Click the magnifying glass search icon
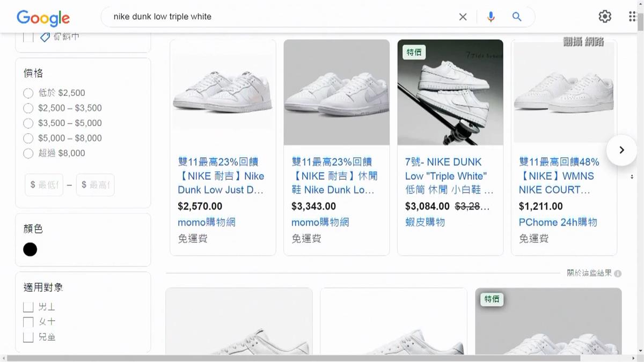Viewport: 644px width, 362px height. pyautogui.click(x=517, y=17)
